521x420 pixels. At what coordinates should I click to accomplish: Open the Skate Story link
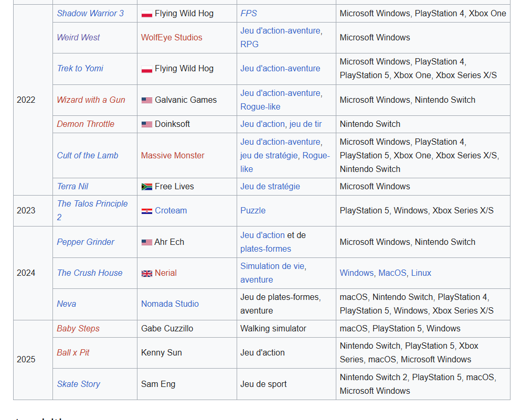coord(78,384)
